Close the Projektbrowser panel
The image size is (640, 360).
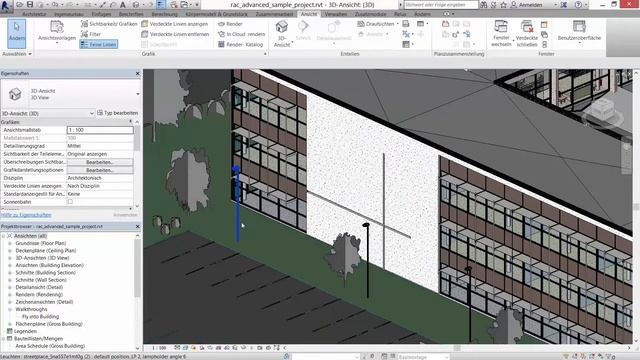138,227
